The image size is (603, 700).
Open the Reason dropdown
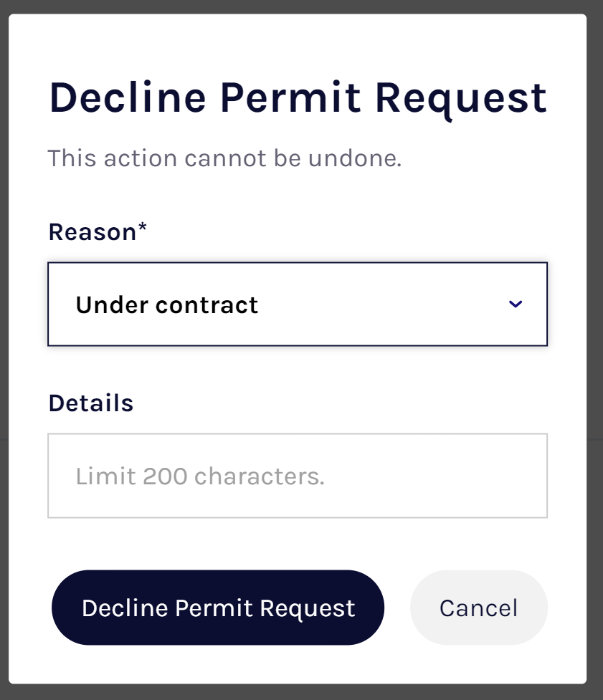[x=297, y=305]
